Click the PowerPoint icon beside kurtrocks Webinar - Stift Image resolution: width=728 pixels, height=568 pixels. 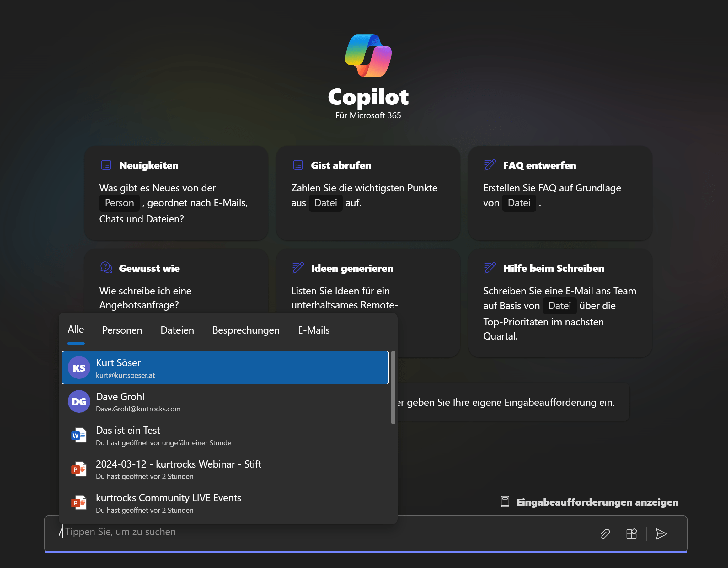click(79, 469)
